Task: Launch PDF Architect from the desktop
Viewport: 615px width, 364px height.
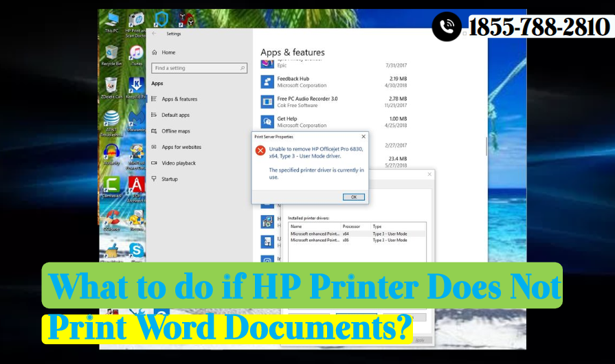Action: [x=136, y=190]
